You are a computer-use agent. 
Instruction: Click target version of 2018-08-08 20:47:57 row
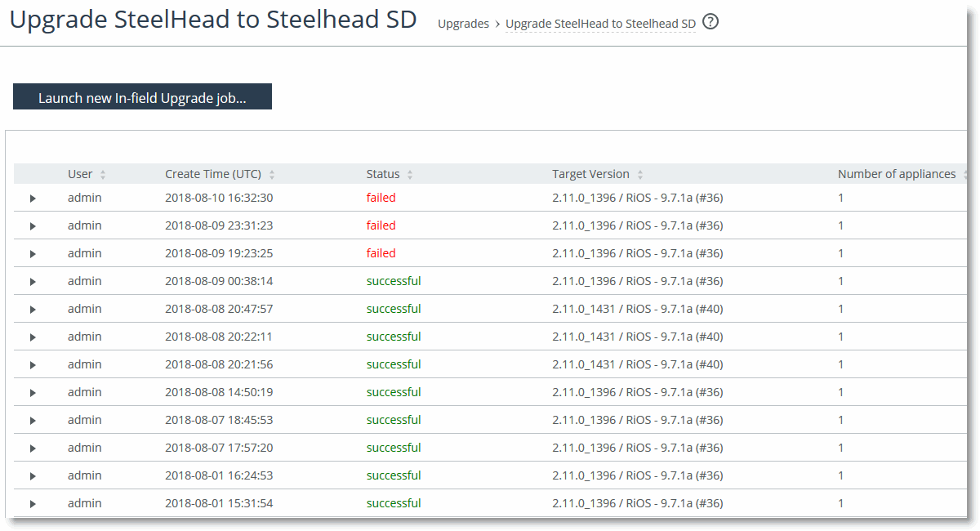[x=638, y=309]
